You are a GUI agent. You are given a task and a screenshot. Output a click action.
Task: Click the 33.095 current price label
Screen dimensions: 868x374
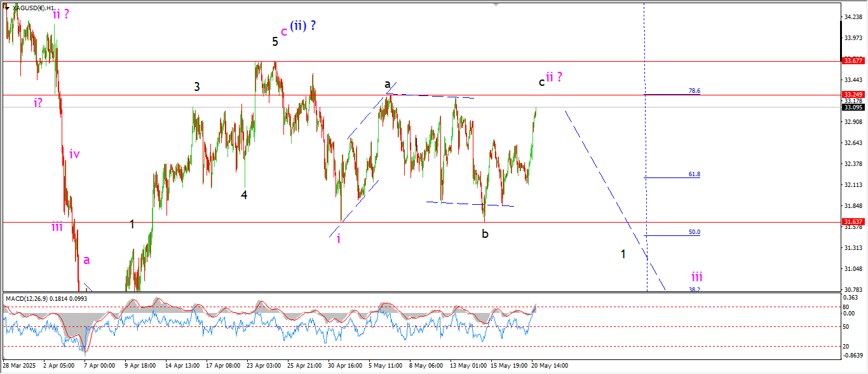[852, 107]
